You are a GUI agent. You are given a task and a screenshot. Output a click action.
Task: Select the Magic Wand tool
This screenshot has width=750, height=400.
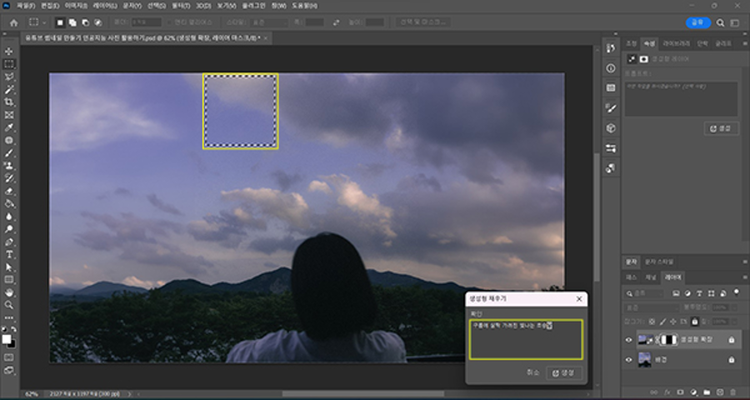click(9, 89)
